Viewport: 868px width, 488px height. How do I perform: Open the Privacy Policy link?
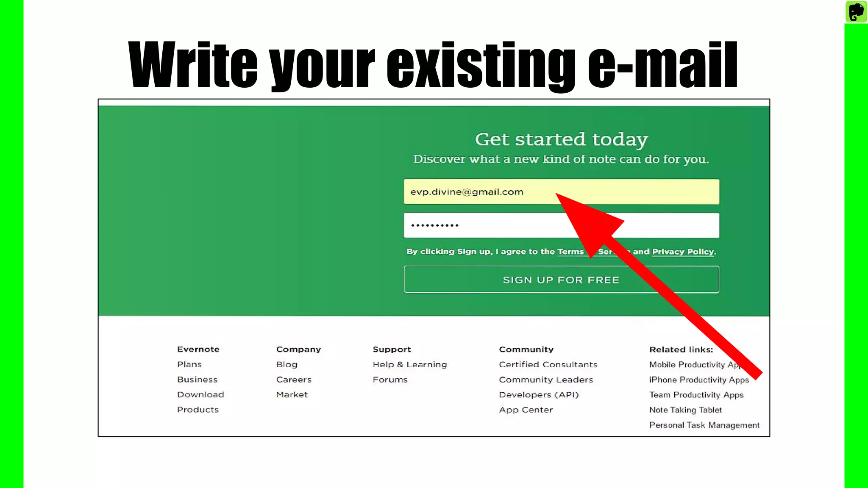(x=683, y=252)
